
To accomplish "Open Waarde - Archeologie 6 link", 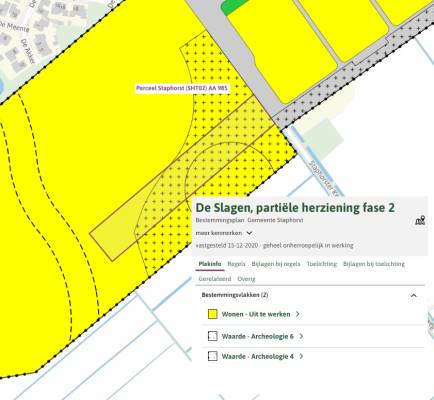I will (x=258, y=336).
